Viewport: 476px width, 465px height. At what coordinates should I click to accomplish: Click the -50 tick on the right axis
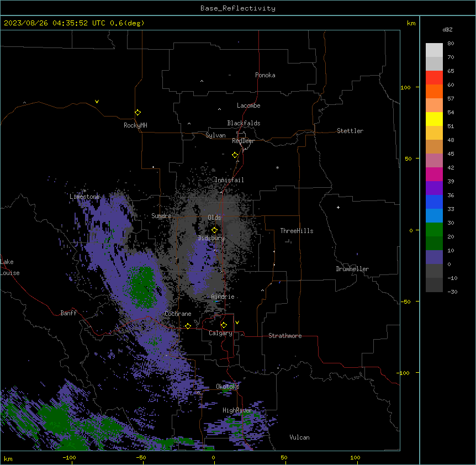405,302
